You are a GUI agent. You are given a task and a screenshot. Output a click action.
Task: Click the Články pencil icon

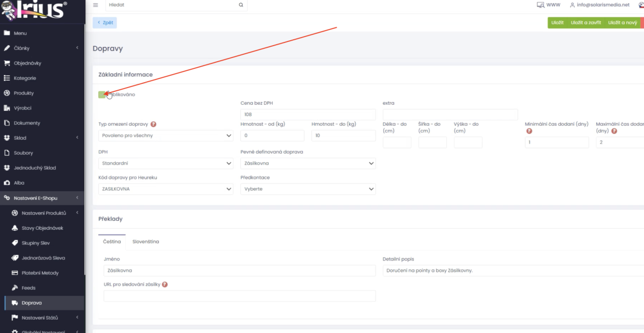click(x=7, y=48)
